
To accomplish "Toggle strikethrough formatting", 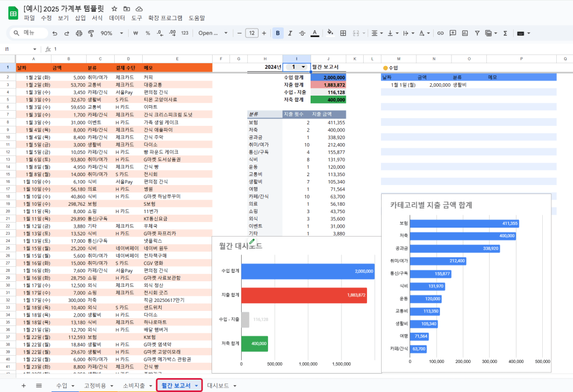I will point(302,33).
